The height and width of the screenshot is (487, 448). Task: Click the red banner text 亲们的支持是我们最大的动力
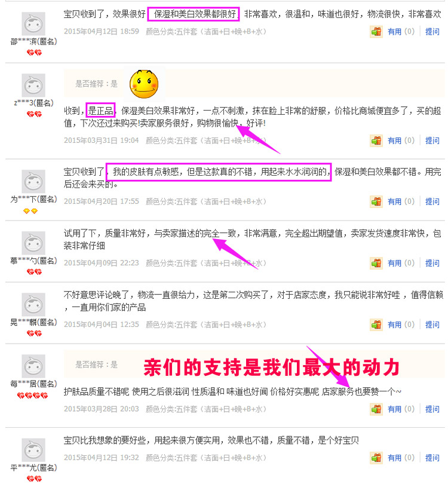pyautogui.click(x=271, y=367)
